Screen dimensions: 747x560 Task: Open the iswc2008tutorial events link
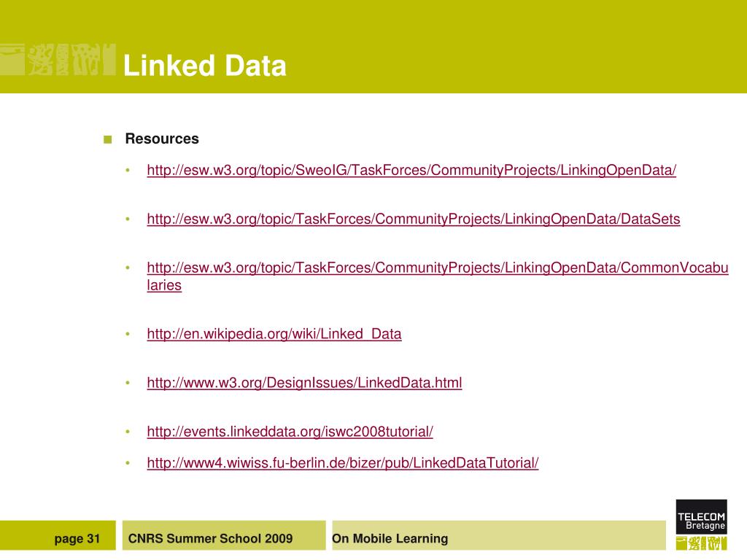290,432
